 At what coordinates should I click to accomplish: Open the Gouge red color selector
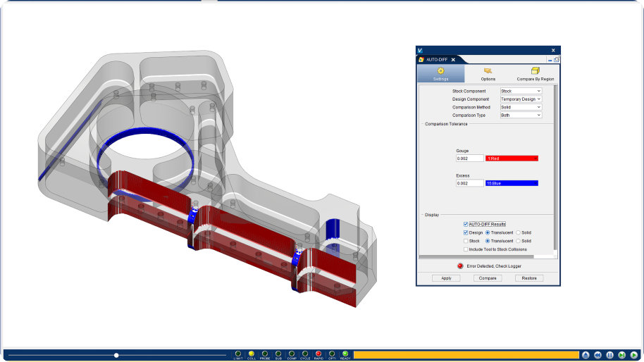click(512, 158)
